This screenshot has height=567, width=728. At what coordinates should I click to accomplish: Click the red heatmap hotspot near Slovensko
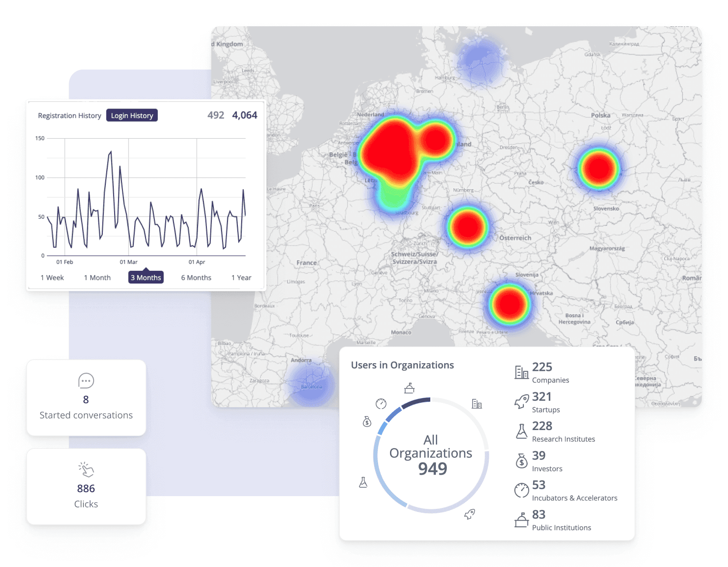click(599, 169)
